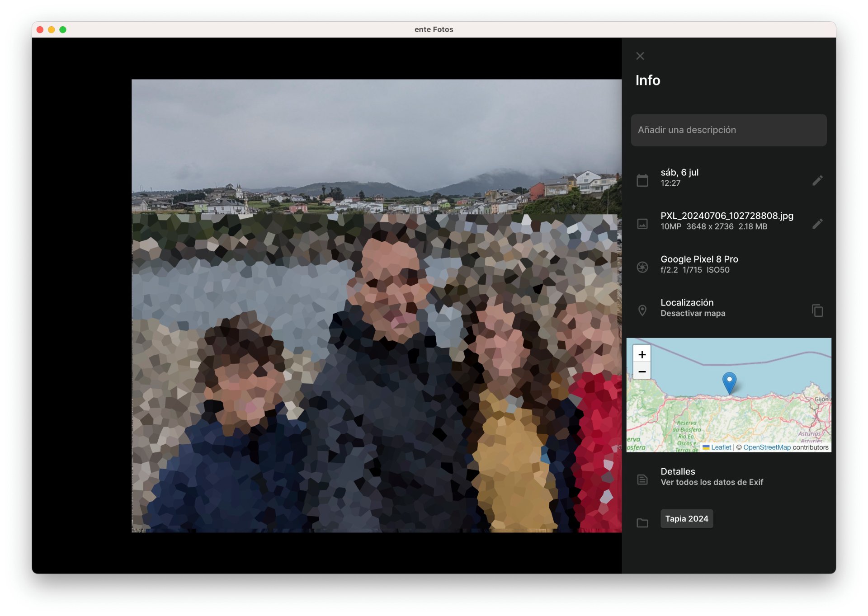The width and height of the screenshot is (868, 616).
Task: Edit the photo date with the pencil icon
Action: click(817, 181)
